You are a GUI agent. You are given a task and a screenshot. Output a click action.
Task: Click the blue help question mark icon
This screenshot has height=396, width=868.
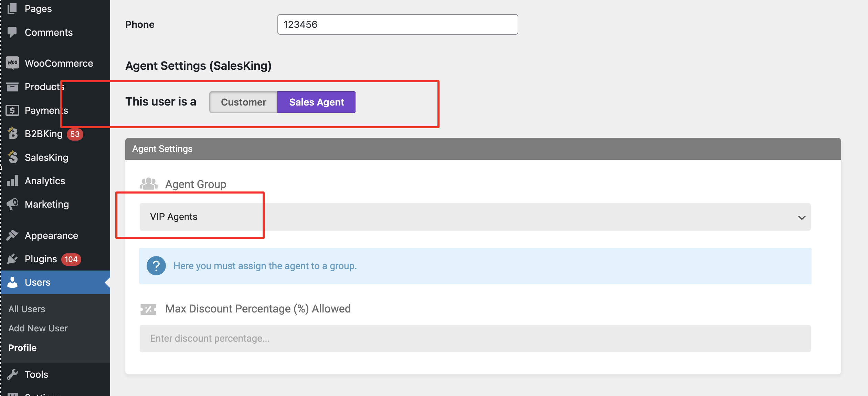coord(156,266)
